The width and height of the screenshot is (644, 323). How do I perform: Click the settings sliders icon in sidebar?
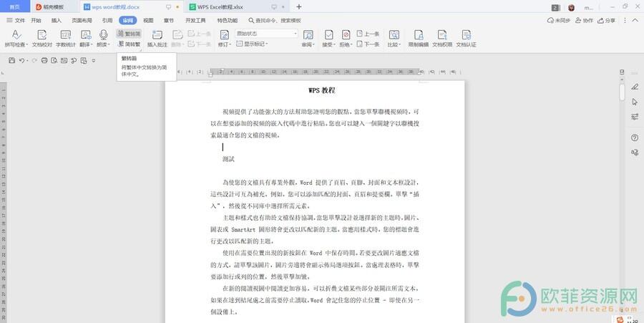click(635, 117)
